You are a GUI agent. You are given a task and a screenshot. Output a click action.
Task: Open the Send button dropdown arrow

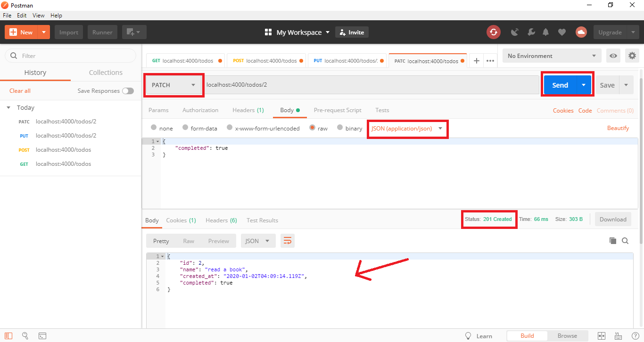point(584,85)
